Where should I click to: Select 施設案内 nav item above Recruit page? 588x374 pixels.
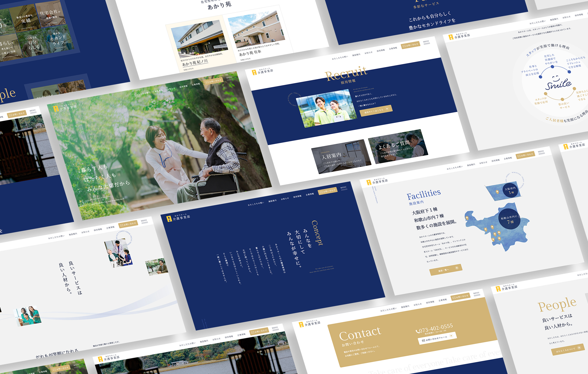(x=356, y=55)
